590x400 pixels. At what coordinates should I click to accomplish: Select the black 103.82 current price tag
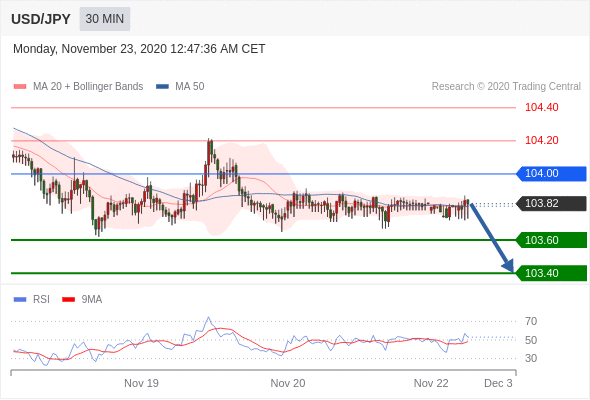[x=551, y=204]
